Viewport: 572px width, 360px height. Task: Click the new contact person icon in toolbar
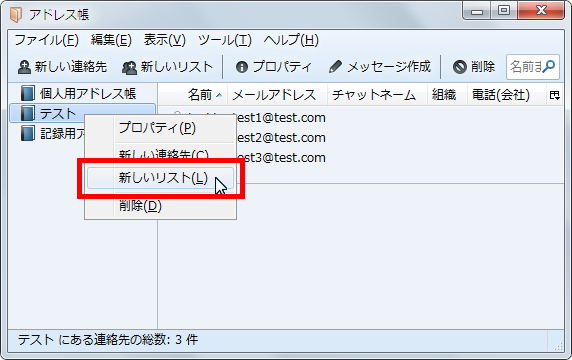tap(24, 67)
